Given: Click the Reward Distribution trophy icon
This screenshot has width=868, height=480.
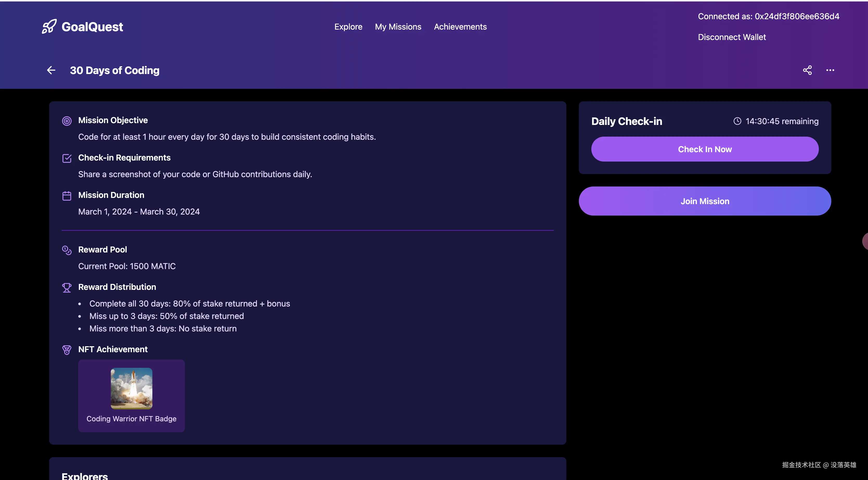Looking at the screenshot, I should click(67, 288).
